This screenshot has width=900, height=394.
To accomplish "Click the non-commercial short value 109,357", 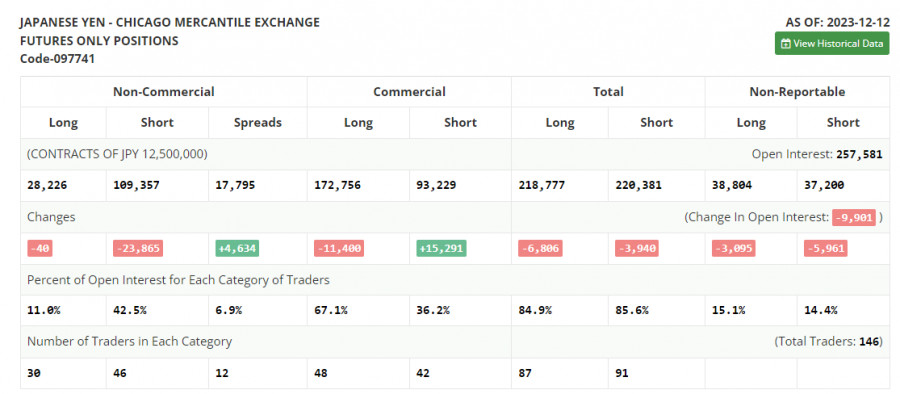I will point(136,186).
